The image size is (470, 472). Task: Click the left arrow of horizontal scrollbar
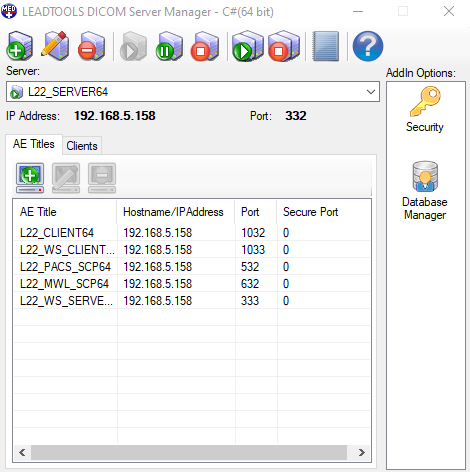22,452
